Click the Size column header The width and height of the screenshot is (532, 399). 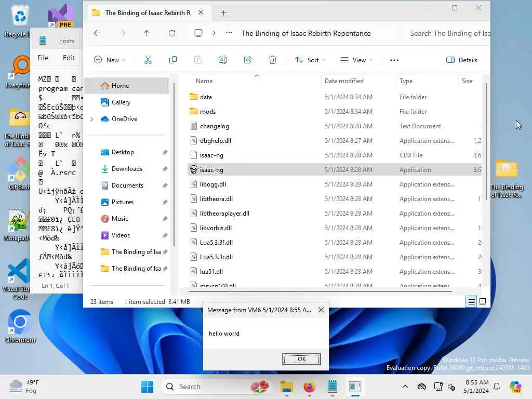click(467, 81)
